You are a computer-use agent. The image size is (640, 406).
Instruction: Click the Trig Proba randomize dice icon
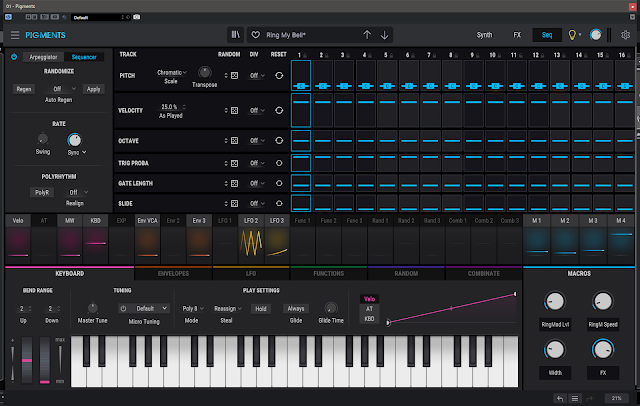235,163
